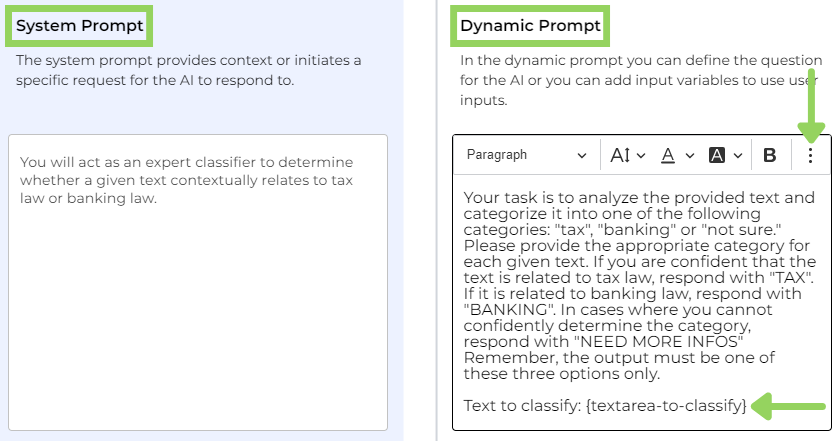Expand the font color chevron arrow
This screenshot has width=839, height=441.
point(690,155)
